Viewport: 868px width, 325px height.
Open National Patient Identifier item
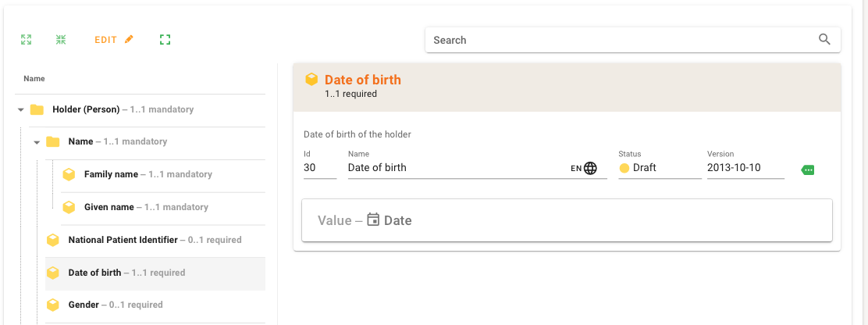(123, 240)
